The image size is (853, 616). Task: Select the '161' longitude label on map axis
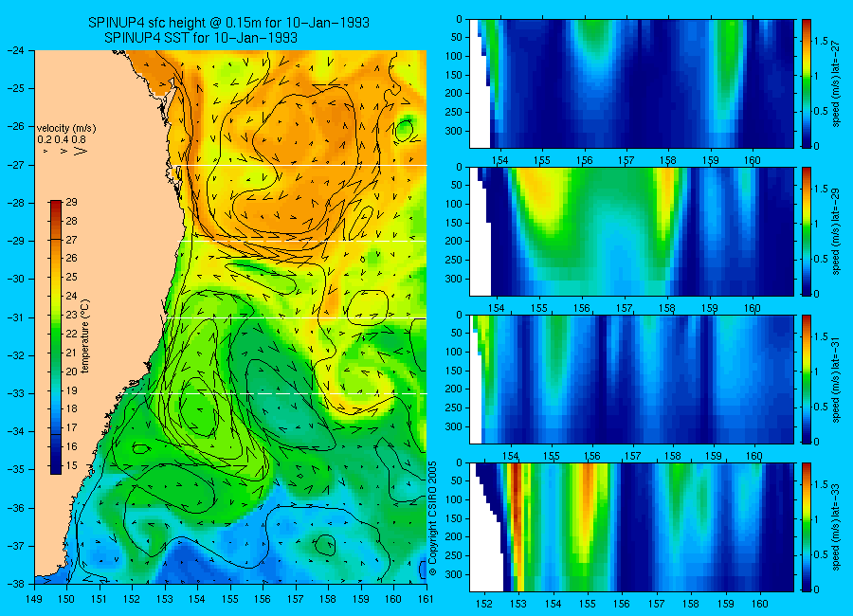pyautogui.click(x=426, y=599)
